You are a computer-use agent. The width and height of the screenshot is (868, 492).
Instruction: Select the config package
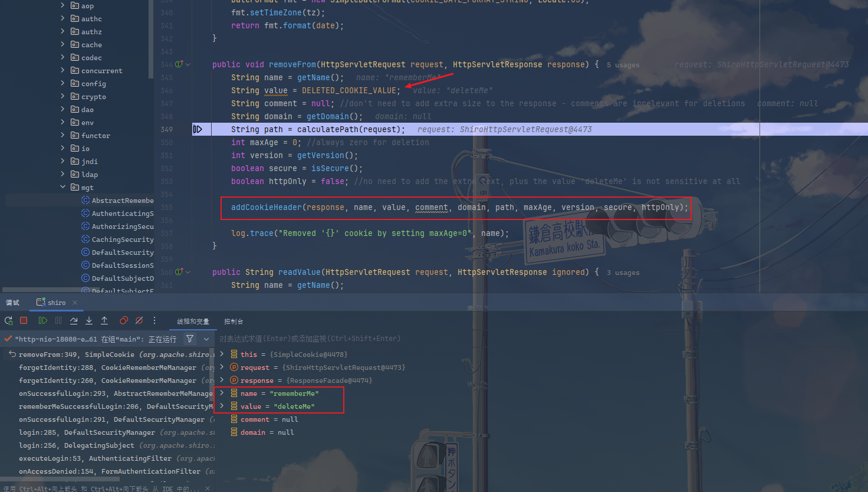[x=93, y=84]
